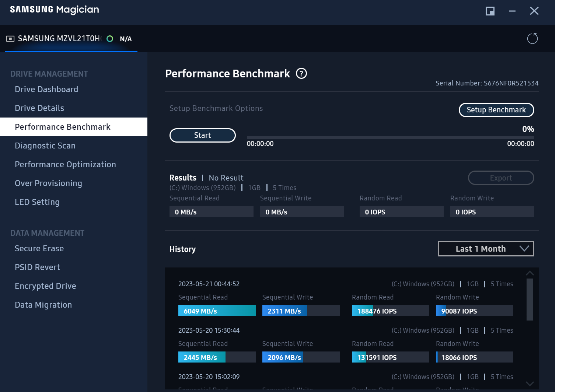Click the mini-mode window icon in title bar
The image size is (566, 392).
490,11
